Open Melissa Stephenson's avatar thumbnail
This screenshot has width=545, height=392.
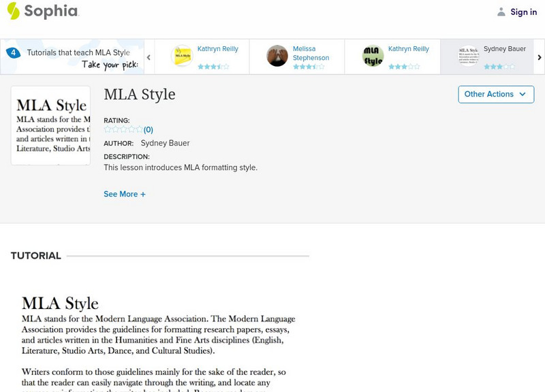click(x=277, y=56)
